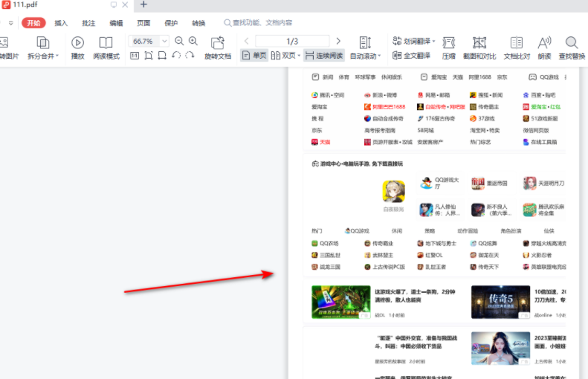Click the 自动滚动 auto-scroll icon

tap(365, 43)
